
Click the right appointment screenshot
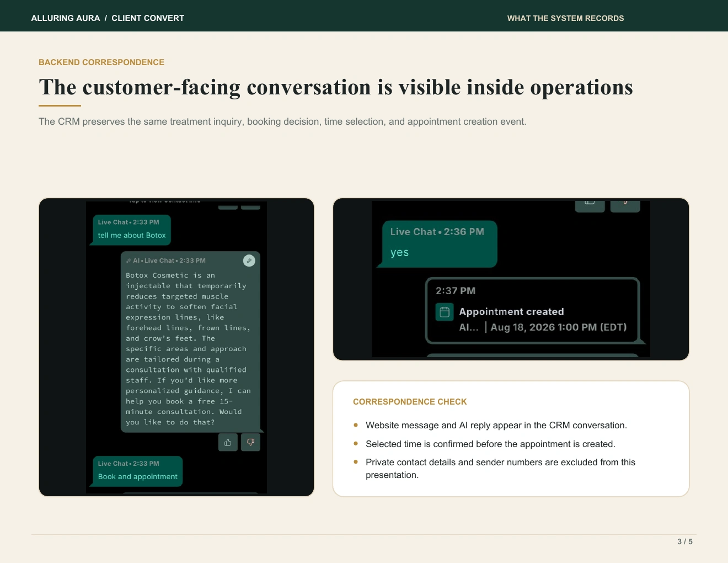pos(511,279)
